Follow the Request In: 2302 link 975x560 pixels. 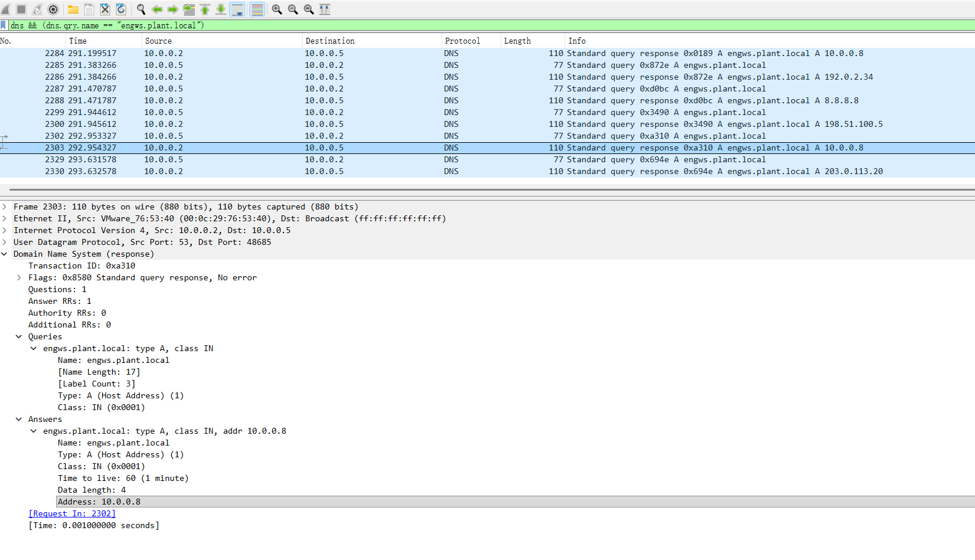72,514
